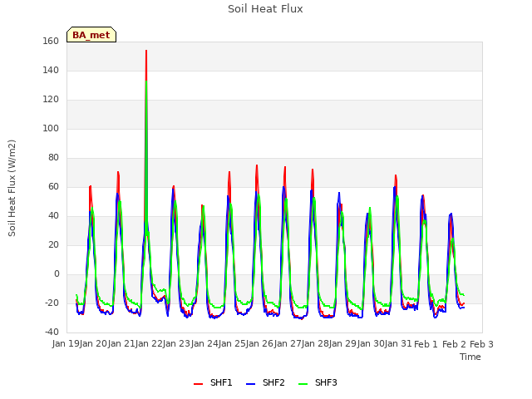Screen dimensions: 532x399
Task: Click the 'Jan 31' x-axis label
Action: [399, 343]
